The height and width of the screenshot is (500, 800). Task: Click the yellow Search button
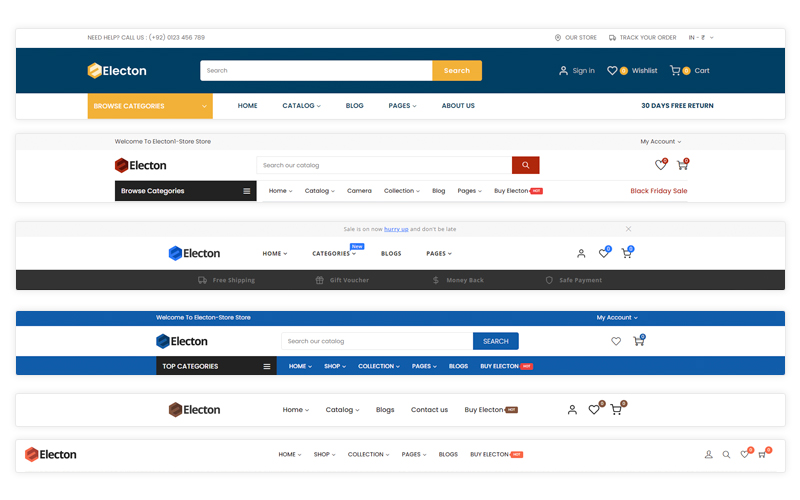click(x=457, y=71)
